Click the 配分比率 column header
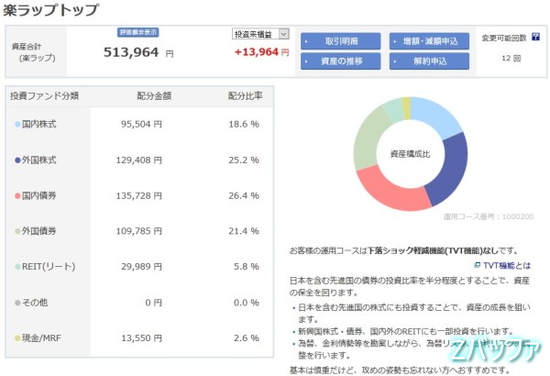This screenshot has height=376, width=550. pyautogui.click(x=245, y=96)
